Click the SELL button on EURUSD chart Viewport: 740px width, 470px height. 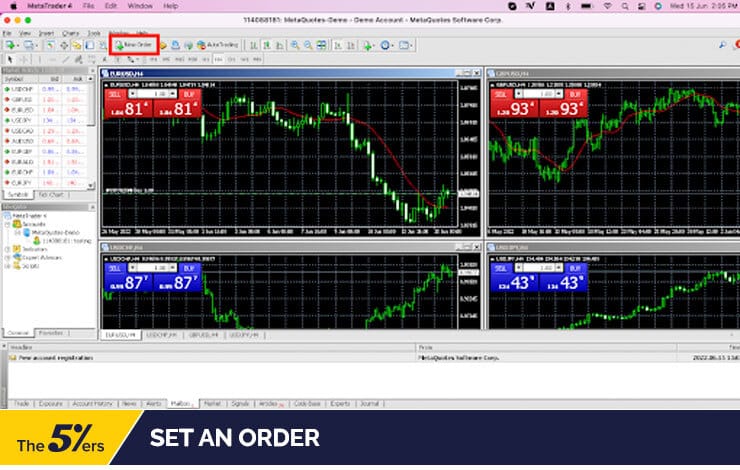click(115, 93)
